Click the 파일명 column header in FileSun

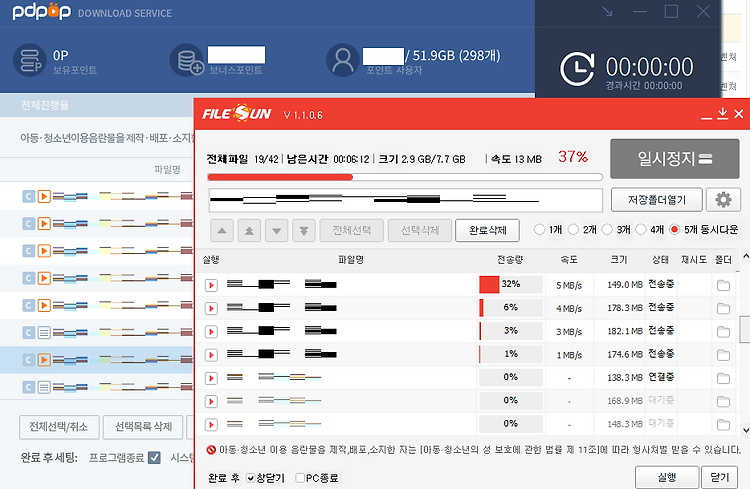pyautogui.click(x=351, y=260)
